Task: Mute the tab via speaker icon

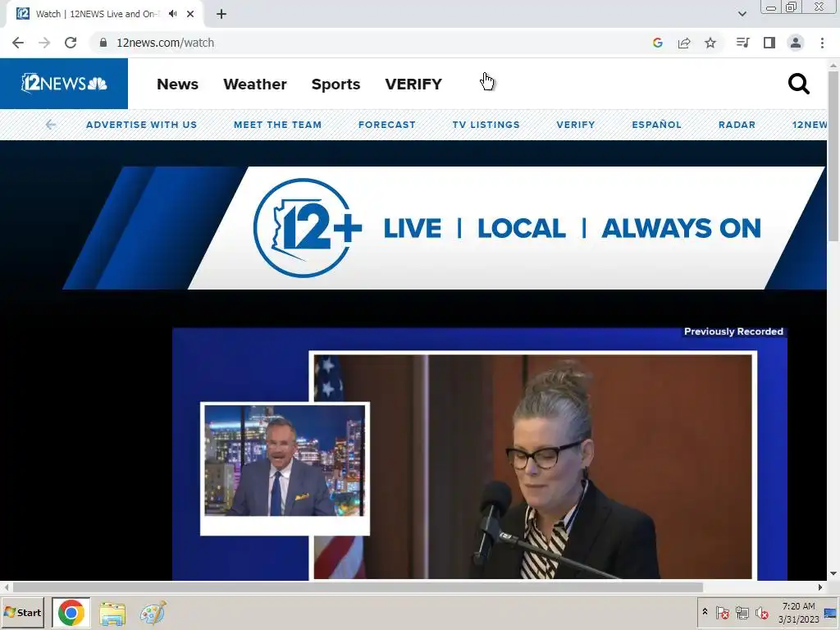Action: [172, 14]
